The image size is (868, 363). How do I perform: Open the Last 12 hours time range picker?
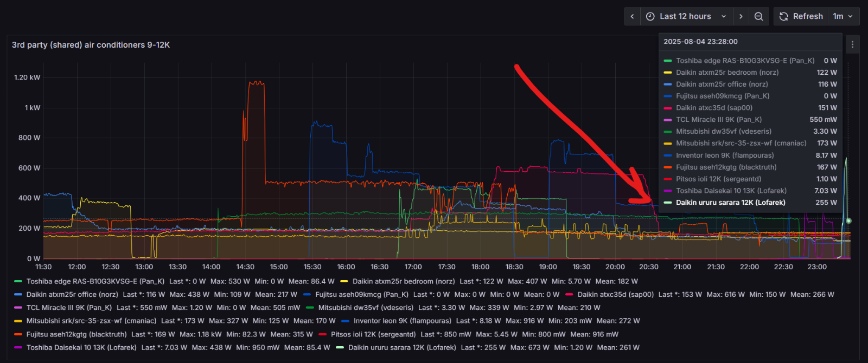687,16
